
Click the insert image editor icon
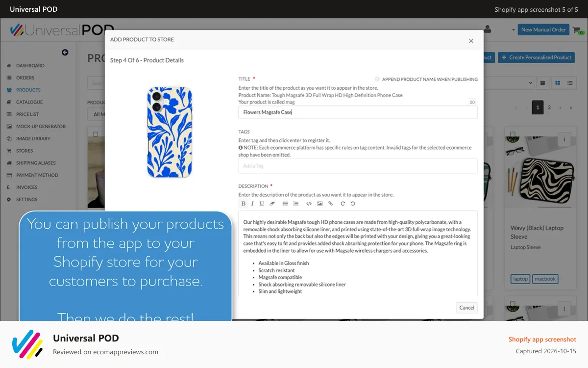point(320,204)
